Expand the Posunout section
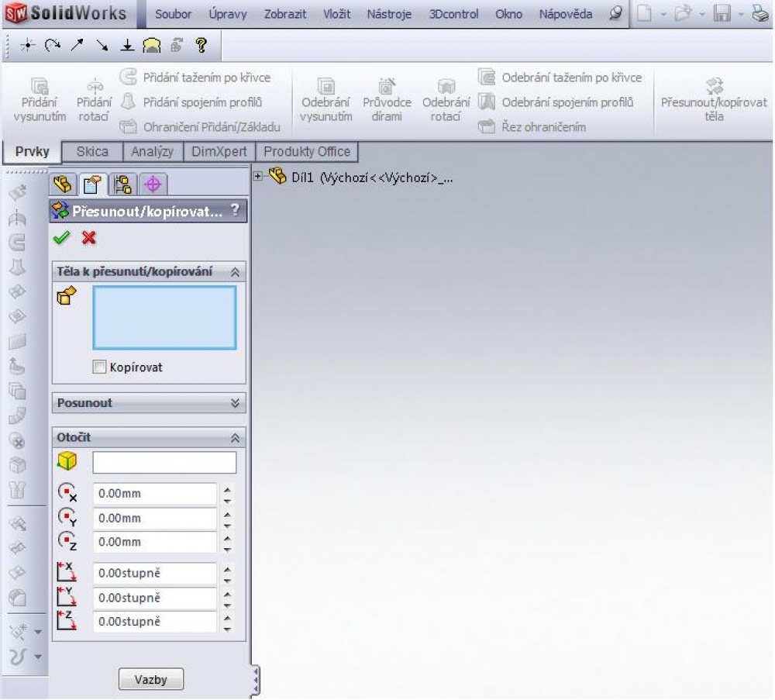This screenshot has width=775, height=700. pyautogui.click(x=235, y=403)
